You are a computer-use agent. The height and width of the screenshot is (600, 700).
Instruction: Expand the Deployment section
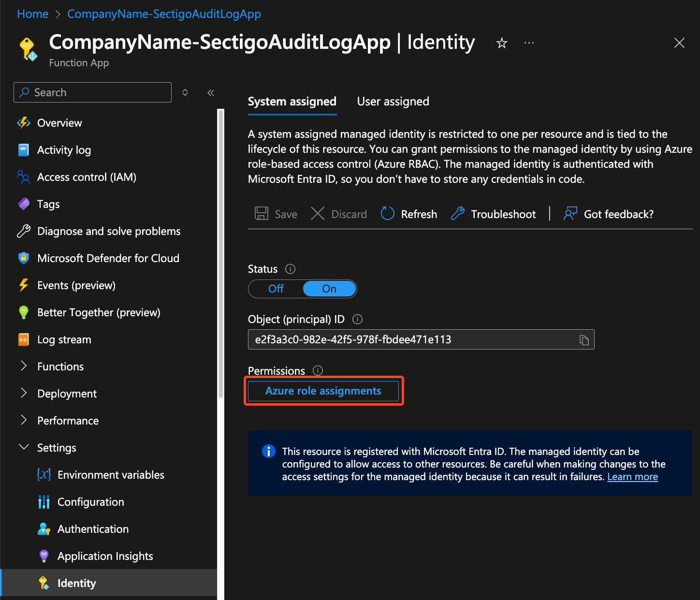pos(24,393)
